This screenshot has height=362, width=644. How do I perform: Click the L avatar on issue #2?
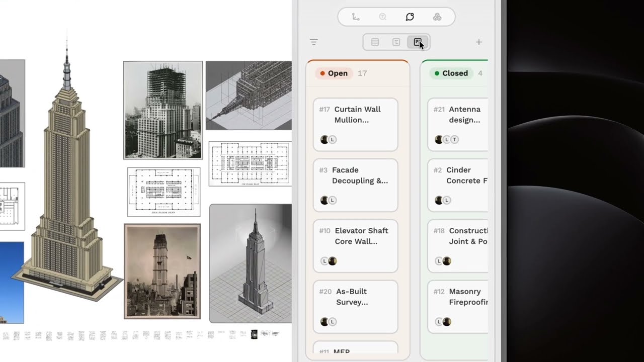coord(447,200)
